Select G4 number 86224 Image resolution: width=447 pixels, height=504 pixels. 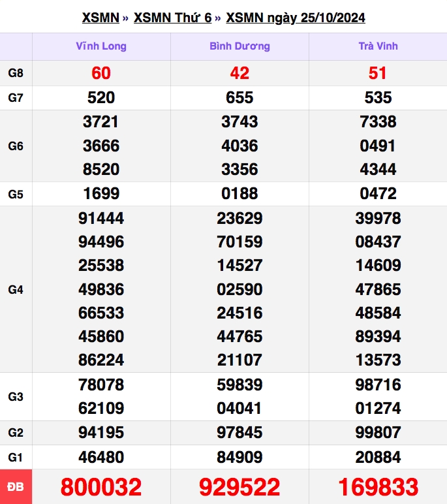click(101, 360)
